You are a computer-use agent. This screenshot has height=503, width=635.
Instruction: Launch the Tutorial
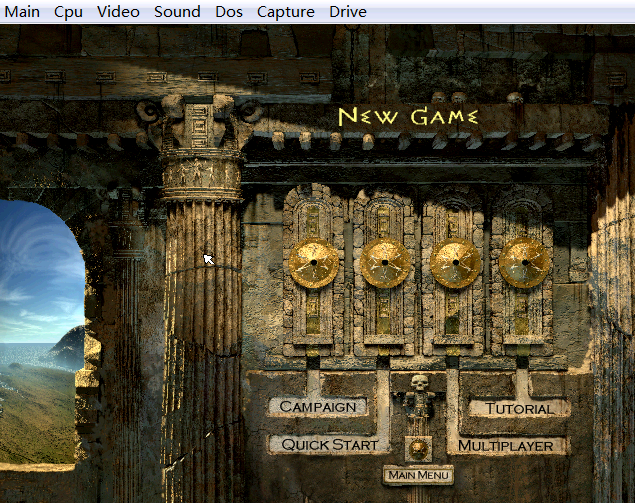pos(520,408)
